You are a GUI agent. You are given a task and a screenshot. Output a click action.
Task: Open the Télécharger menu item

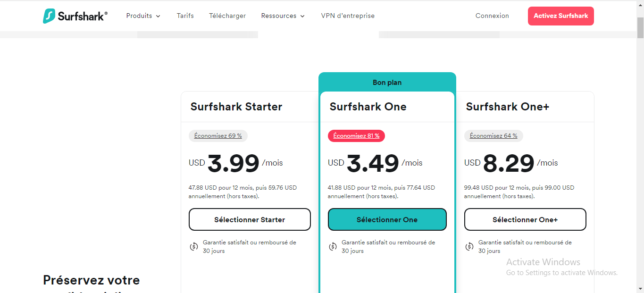point(227,16)
